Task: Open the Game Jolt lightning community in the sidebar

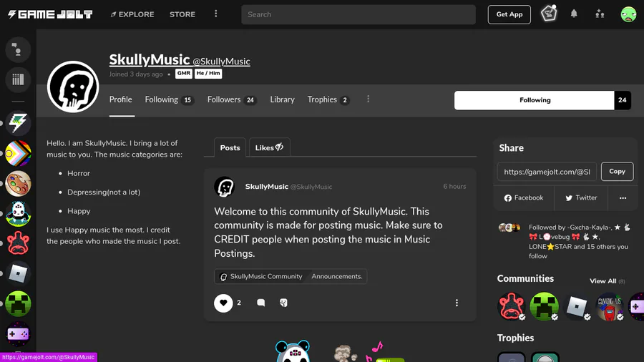Action: (x=18, y=123)
